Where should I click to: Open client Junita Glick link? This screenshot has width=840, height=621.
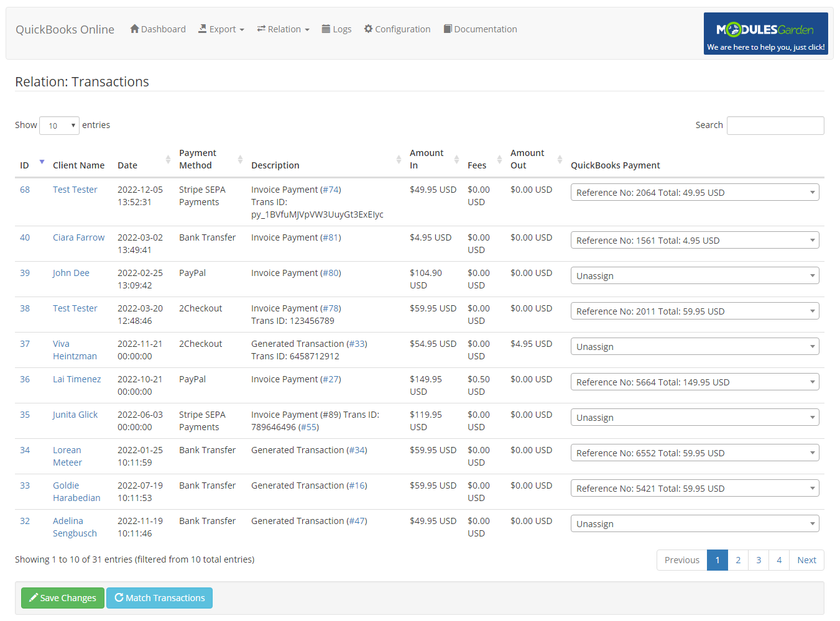(75, 415)
